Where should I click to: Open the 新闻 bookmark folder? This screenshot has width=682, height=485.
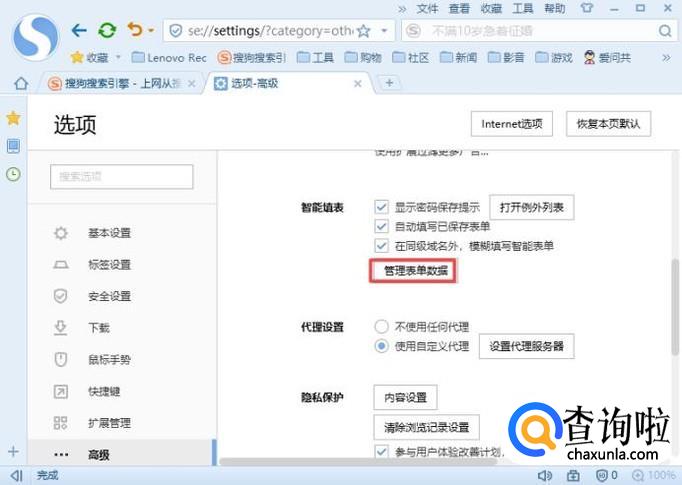tap(458, 57)
